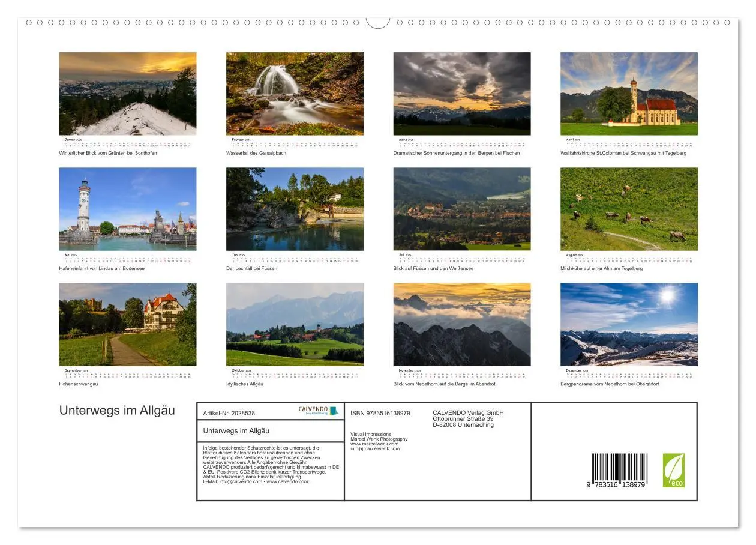
Task: Open the January snowy Grünten photo
Action: point(128,94)
